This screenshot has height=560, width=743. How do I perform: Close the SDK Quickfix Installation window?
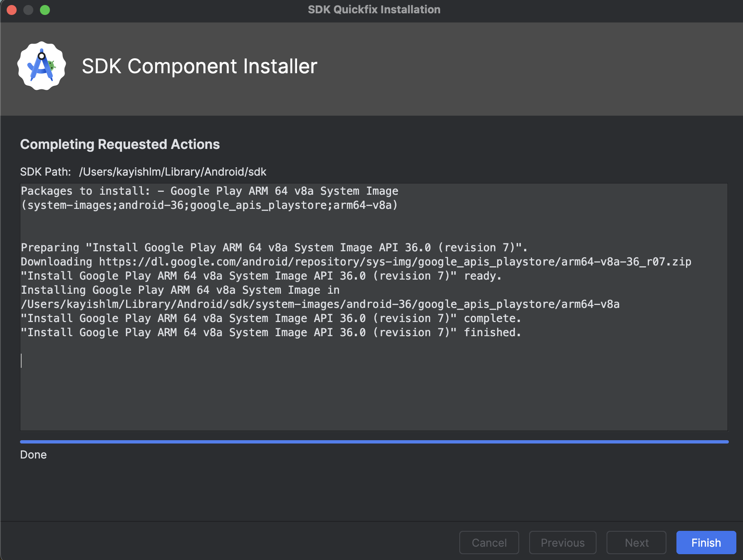click(x=12, y=10)
